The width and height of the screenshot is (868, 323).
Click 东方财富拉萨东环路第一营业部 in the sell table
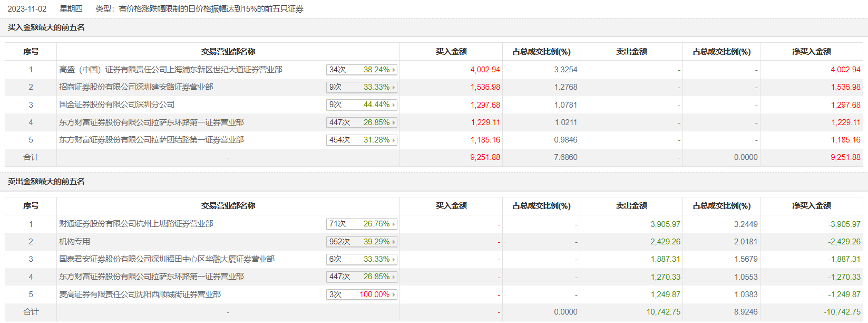(x=151, y=277)
